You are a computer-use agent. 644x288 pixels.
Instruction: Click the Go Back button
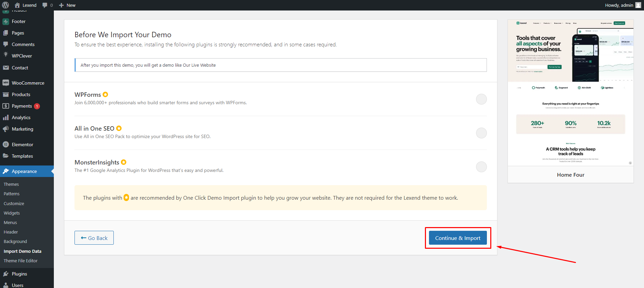(94, 238)
